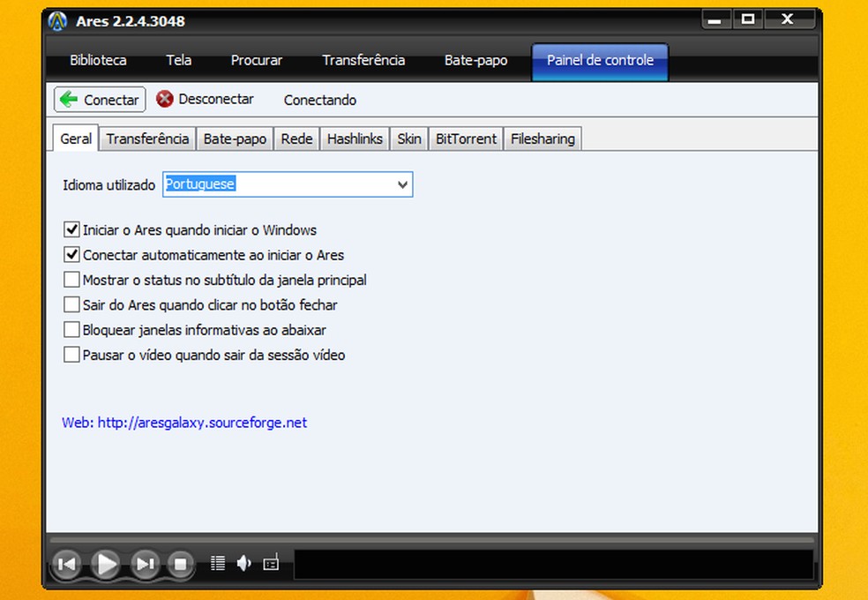Maximize the Ares window
Screen dimensions: 868x600
click(748, 20)
